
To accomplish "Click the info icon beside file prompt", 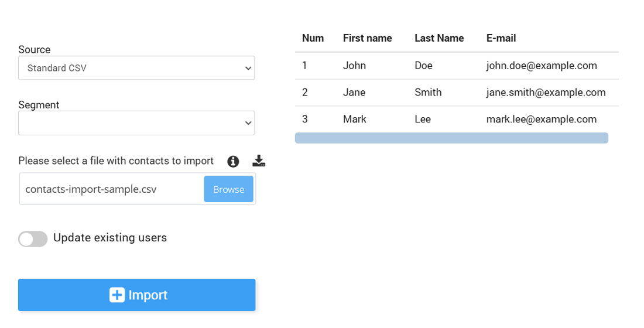I will [x=233, y=161].
